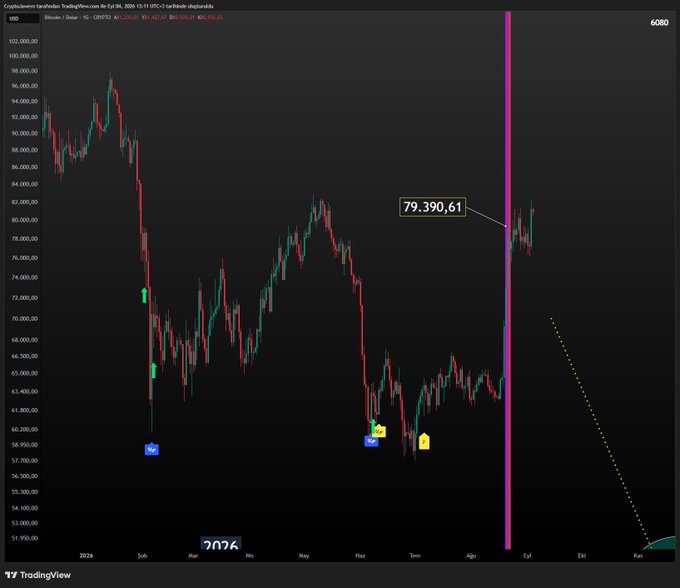Click the green up arrow near 65.000

pos(154,370)
